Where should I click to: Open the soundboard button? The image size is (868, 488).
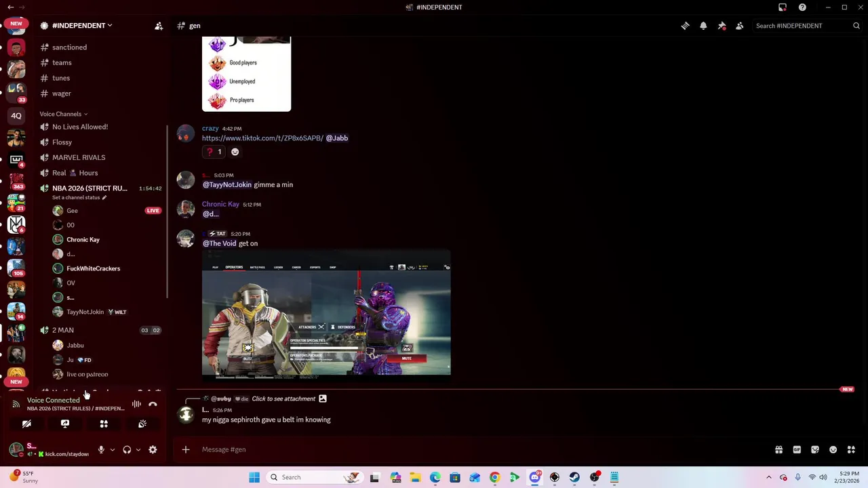pos(142,424)
